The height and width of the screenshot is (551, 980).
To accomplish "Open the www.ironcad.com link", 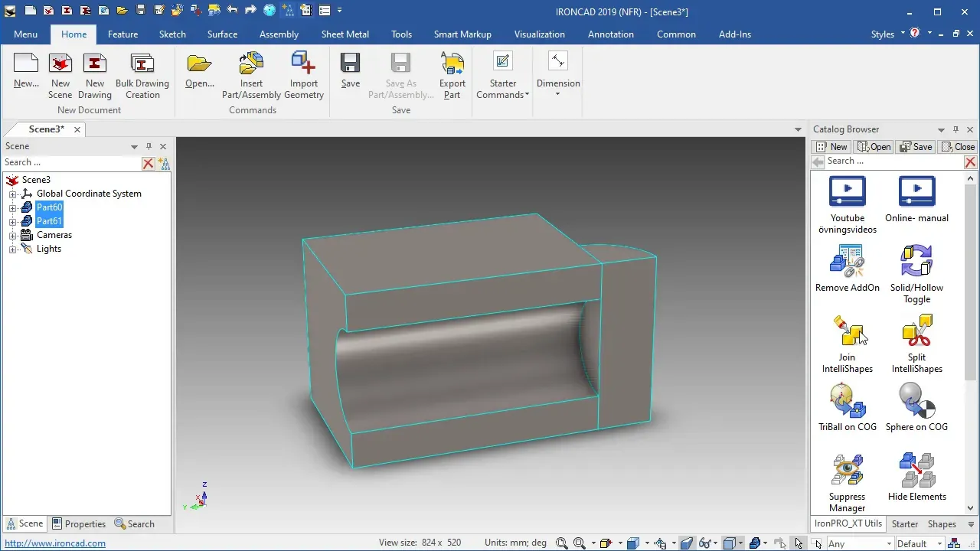I will tap(55, 543).
